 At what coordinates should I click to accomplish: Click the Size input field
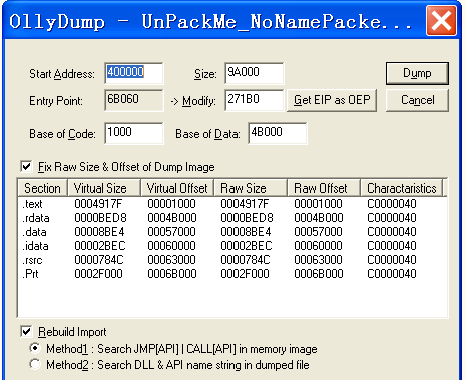(x=254, y=73)
